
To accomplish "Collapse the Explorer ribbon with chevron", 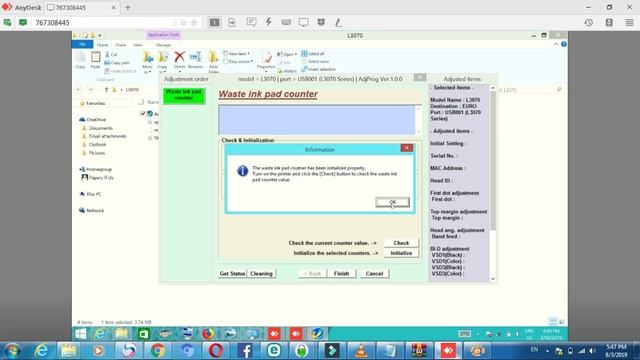I will pyautogui.click(x=556, y=44).
